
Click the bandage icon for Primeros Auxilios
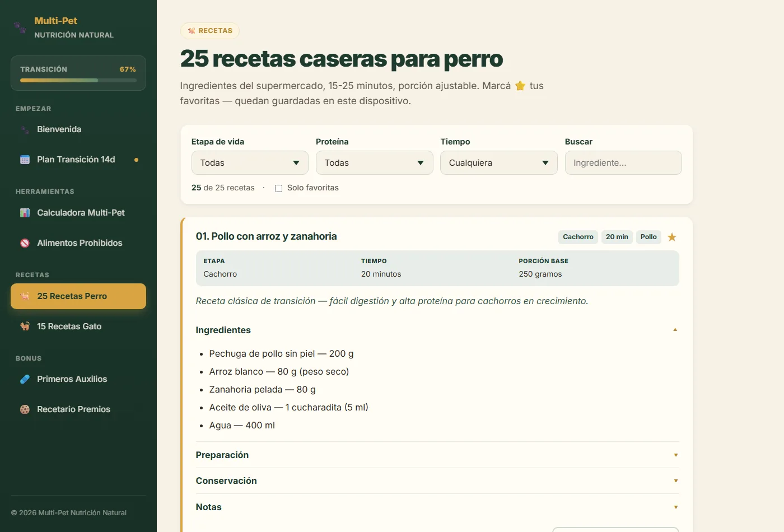pos(25,379)
